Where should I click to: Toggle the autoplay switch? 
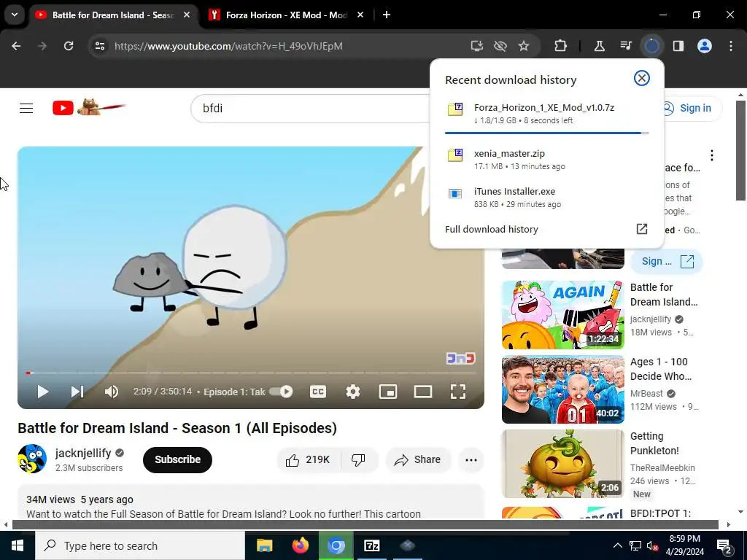(281, 392)
